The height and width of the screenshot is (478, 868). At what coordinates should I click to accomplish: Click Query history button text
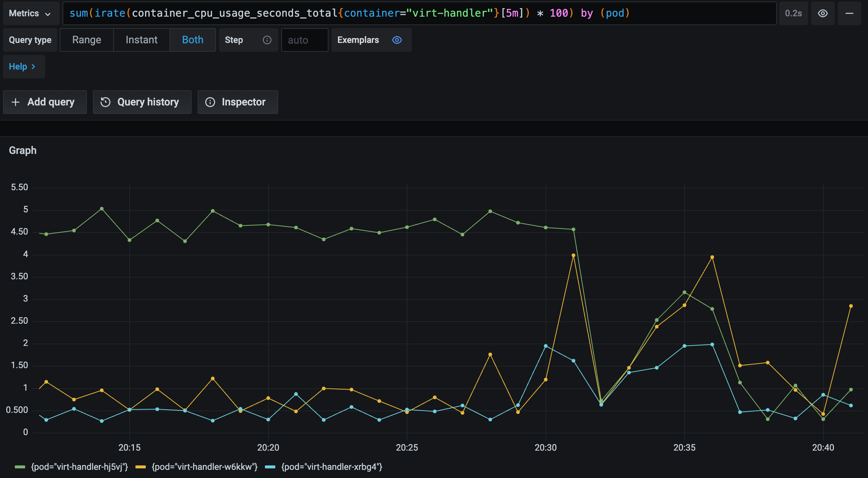[148, 102]
